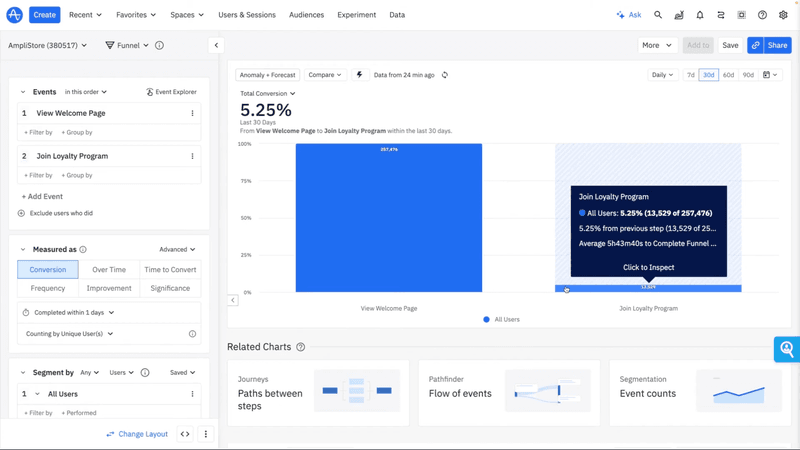800x450 pixels.
Task: Select the 7d date range
Action: (690, 75)
